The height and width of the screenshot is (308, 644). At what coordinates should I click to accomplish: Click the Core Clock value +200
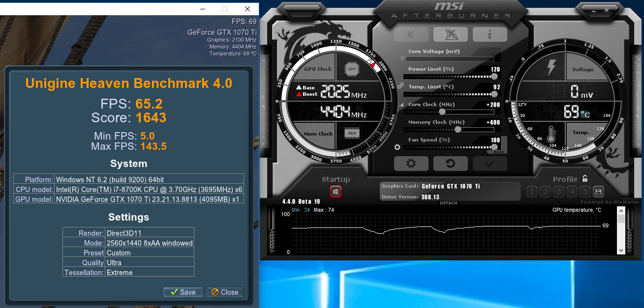(x=493, y=105)
